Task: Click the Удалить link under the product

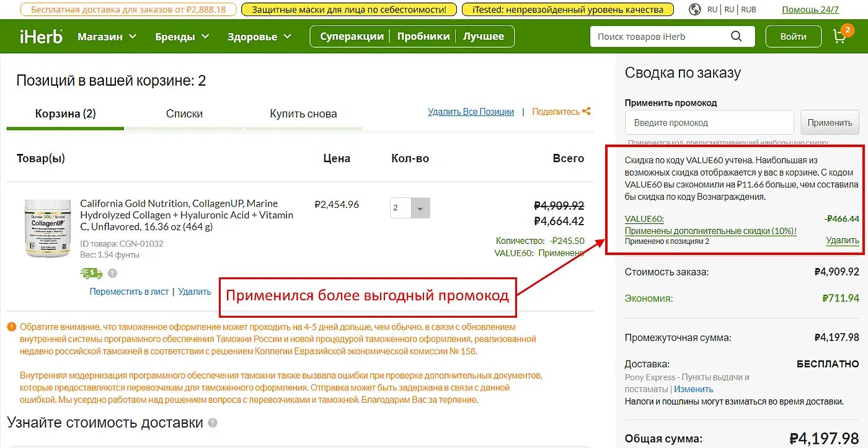Action: [195, 292]
